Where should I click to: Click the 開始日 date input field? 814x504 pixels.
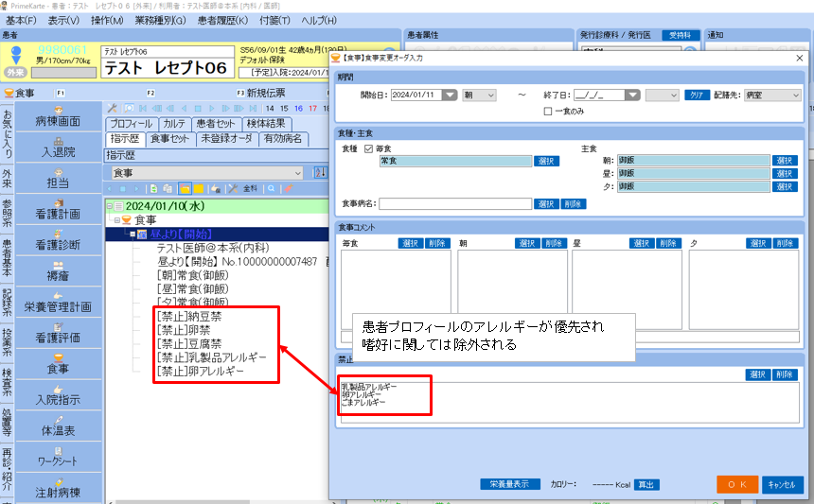tap(416, 95)
